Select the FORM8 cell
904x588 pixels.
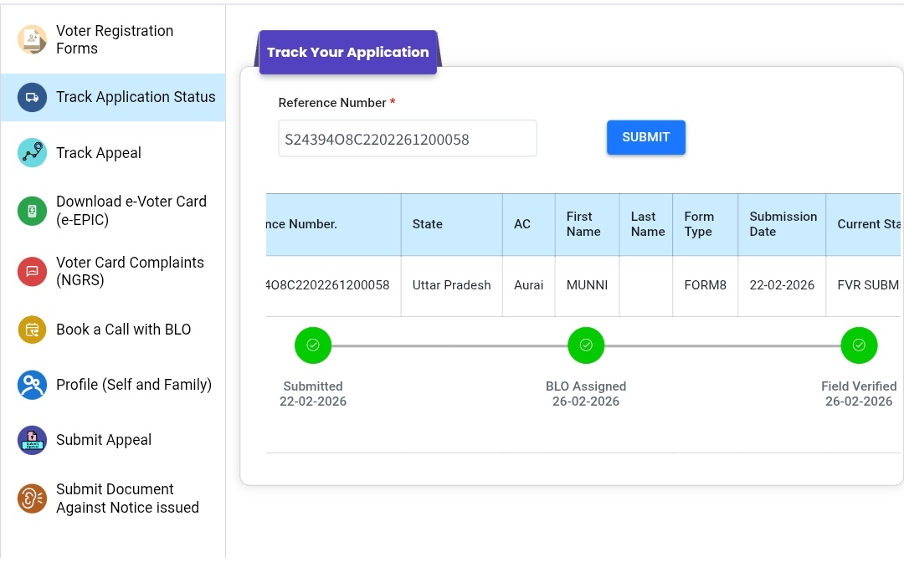pos(705,286)
